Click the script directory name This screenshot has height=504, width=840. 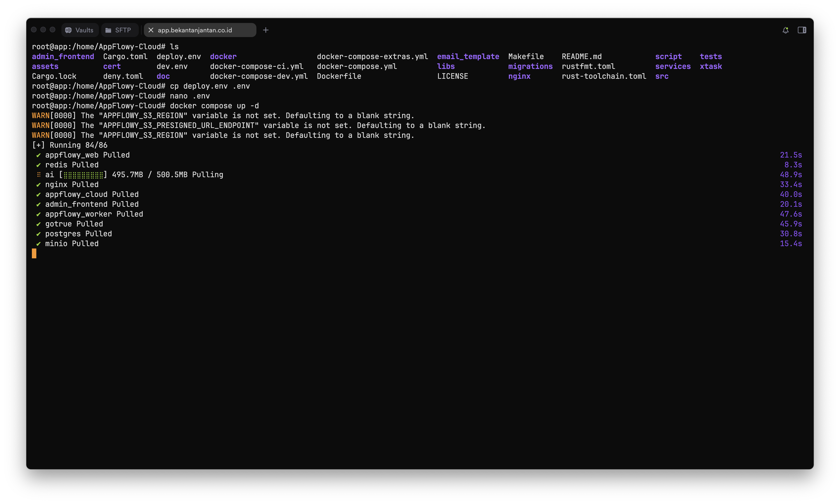click(668, 56)
